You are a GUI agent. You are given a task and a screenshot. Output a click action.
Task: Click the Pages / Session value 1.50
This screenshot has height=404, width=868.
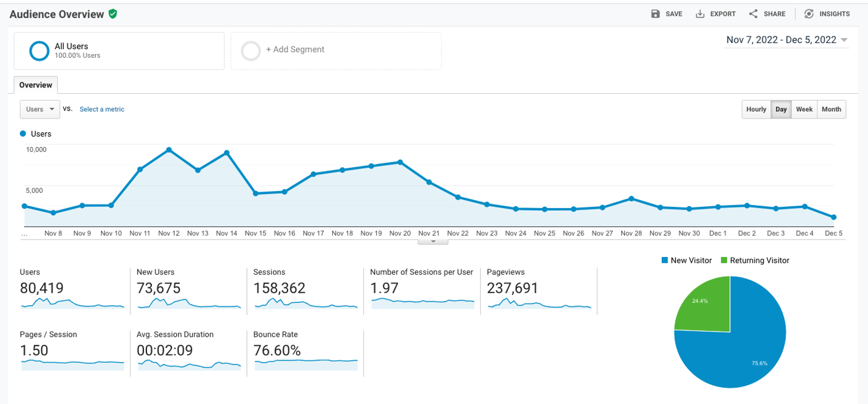pyautogui.click(x=34, y=350)
